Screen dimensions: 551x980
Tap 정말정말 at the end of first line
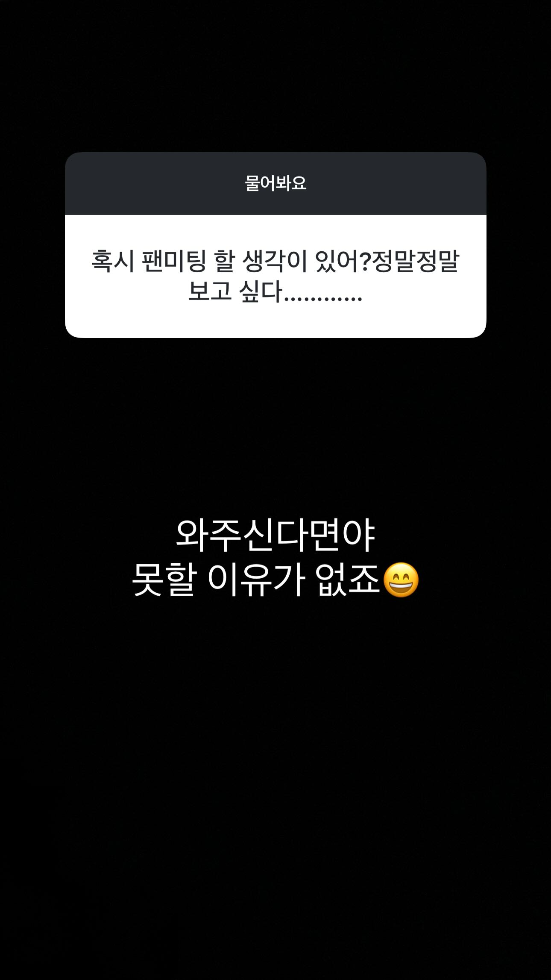pos(416,261)
